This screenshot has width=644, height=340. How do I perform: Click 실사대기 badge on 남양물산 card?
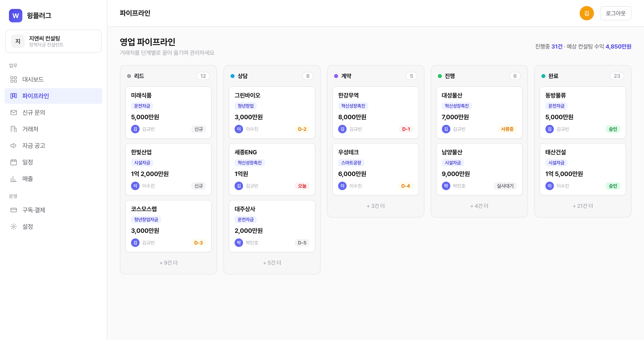pos(505,186)
